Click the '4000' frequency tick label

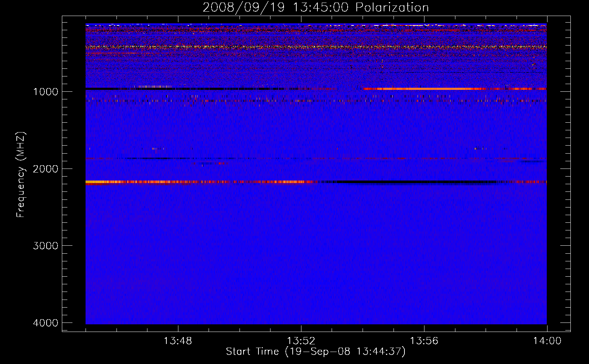[x=46, y=323]
